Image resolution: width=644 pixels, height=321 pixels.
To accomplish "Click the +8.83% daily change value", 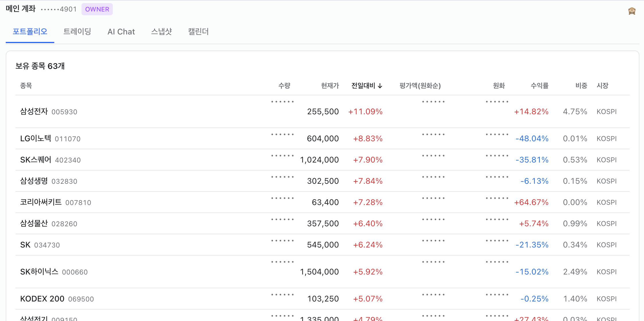I will pyautogui.click(x=368, y=138).
